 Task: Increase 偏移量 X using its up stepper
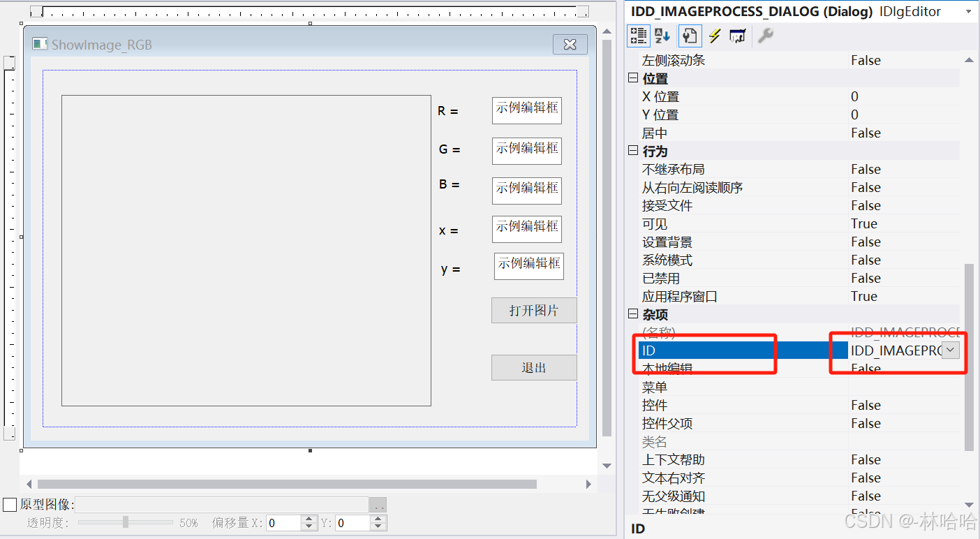308,519
